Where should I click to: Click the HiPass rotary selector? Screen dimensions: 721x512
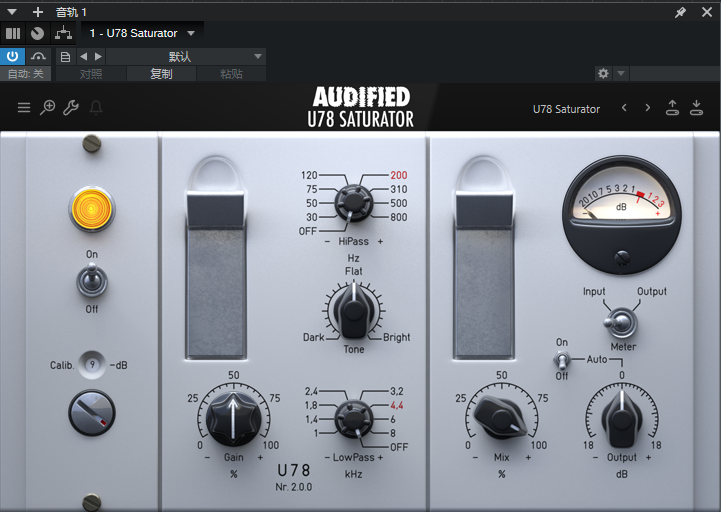pos(353,203)
